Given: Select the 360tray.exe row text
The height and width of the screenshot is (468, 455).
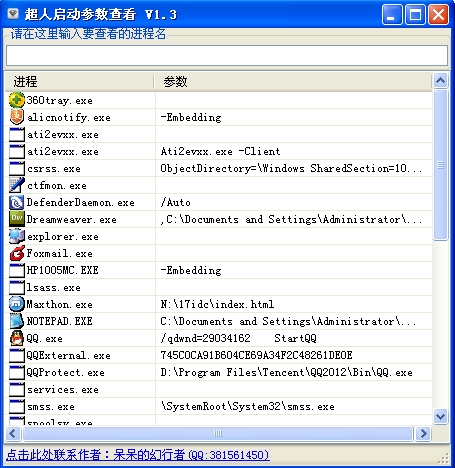Looking at the screenshot, I should (x=59, y=100).
